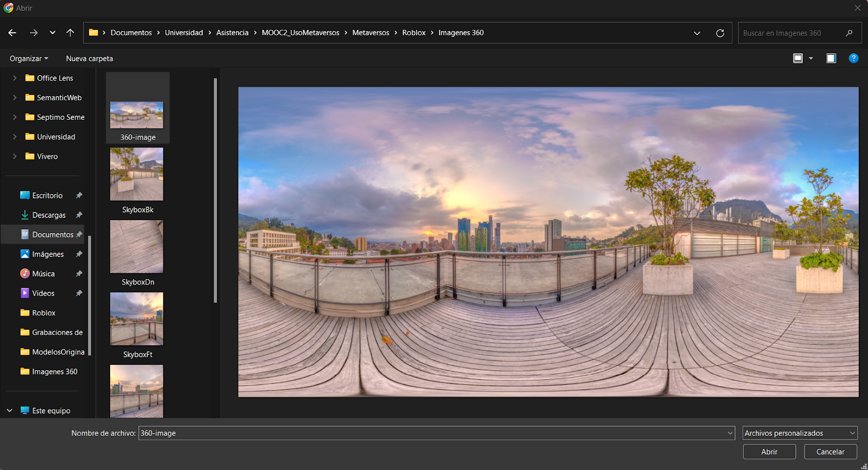The height and width of the screenshot is (470, 868).
Task: Click the change view layout icon
Action: click(x=798, y=59)
